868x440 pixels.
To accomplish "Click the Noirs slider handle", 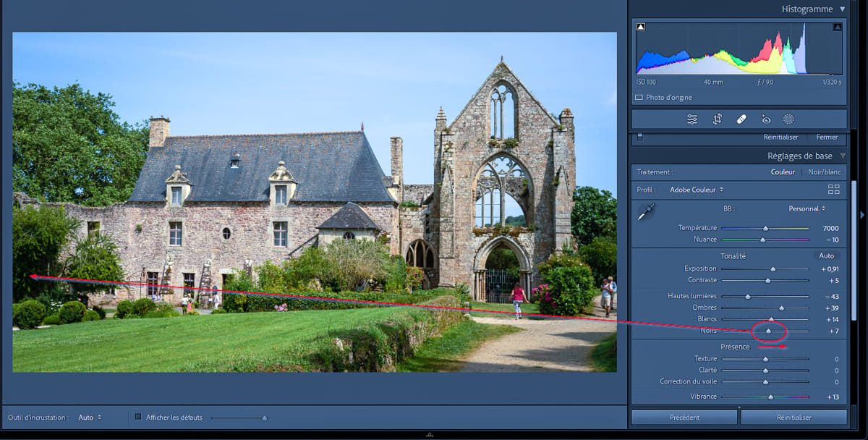I will [768, 331].
